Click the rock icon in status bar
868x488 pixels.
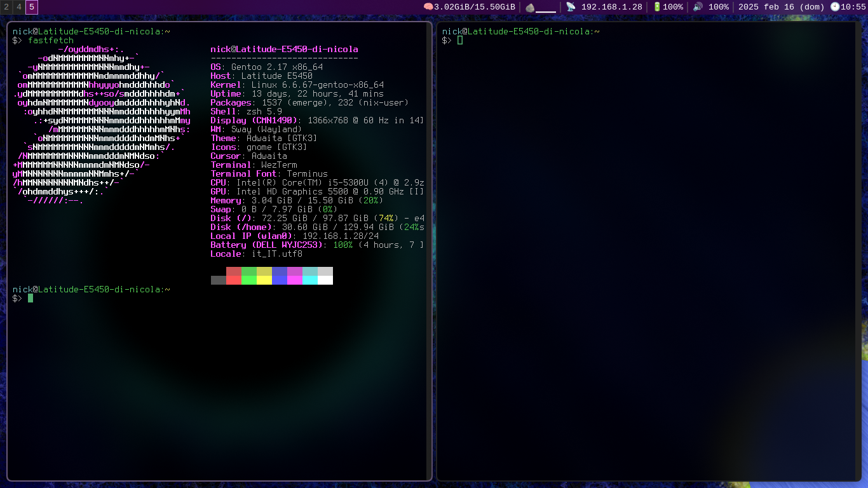530,7
